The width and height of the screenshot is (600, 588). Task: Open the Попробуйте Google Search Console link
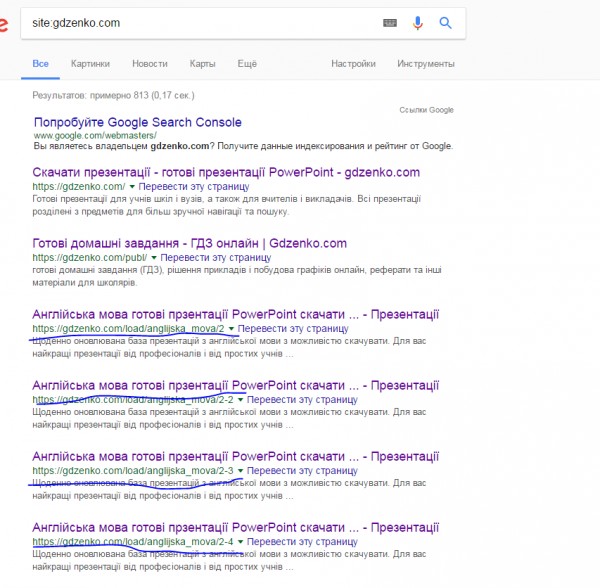point(138,122)
